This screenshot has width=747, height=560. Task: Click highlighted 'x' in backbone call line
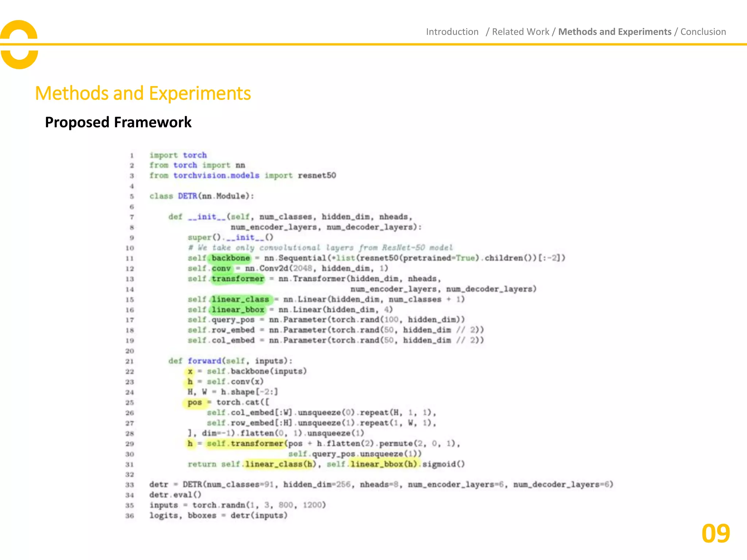point(190,372)
